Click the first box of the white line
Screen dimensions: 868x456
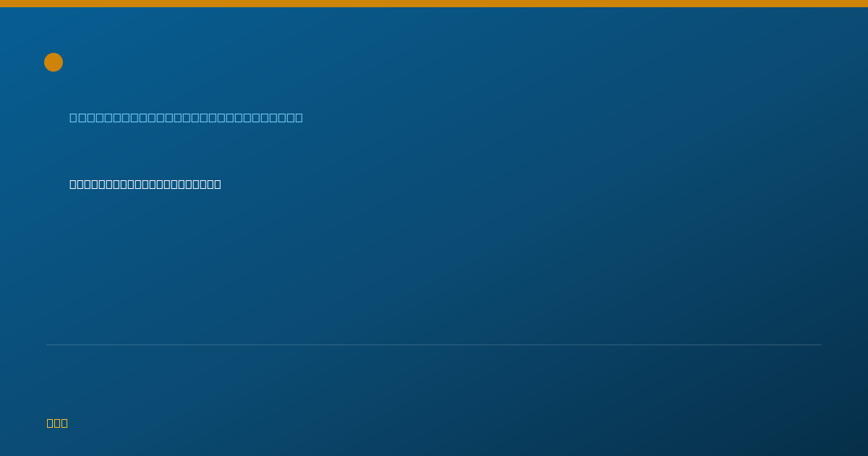73,184
